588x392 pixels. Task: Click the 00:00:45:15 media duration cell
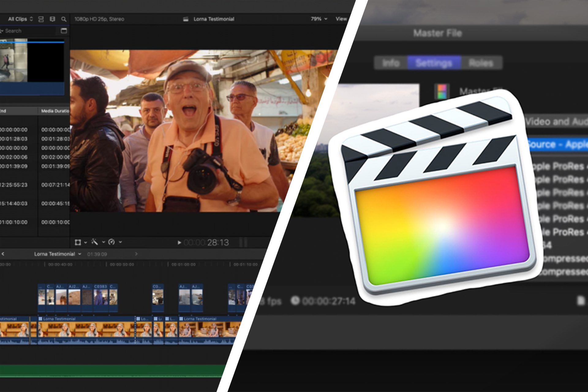tap(55, 203)
